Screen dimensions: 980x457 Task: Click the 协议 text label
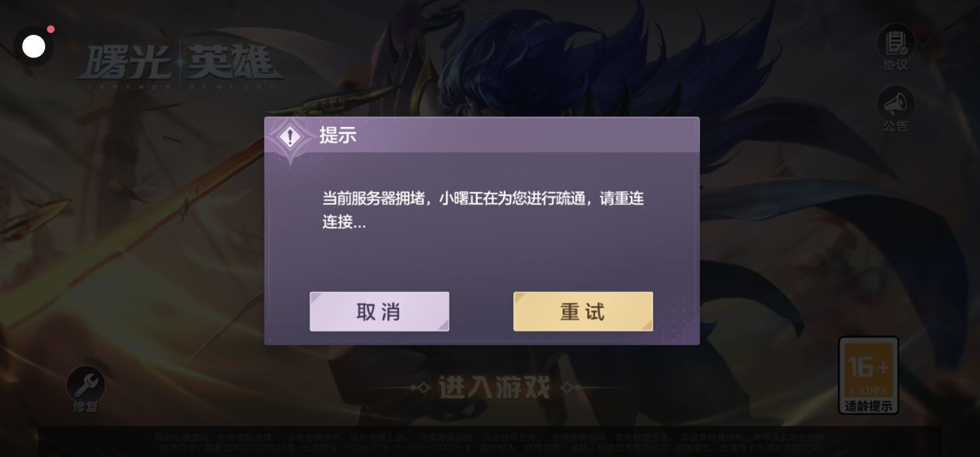point(896,65)
